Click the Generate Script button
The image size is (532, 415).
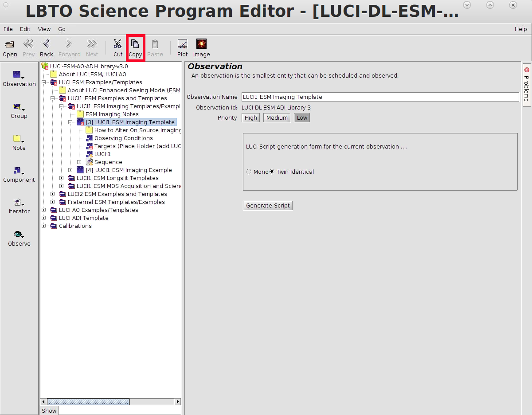point(268,205)
